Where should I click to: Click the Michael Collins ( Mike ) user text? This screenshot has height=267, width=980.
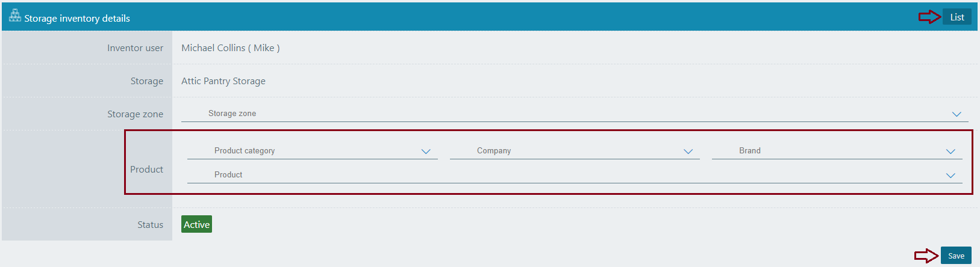(x=230, y=48)
